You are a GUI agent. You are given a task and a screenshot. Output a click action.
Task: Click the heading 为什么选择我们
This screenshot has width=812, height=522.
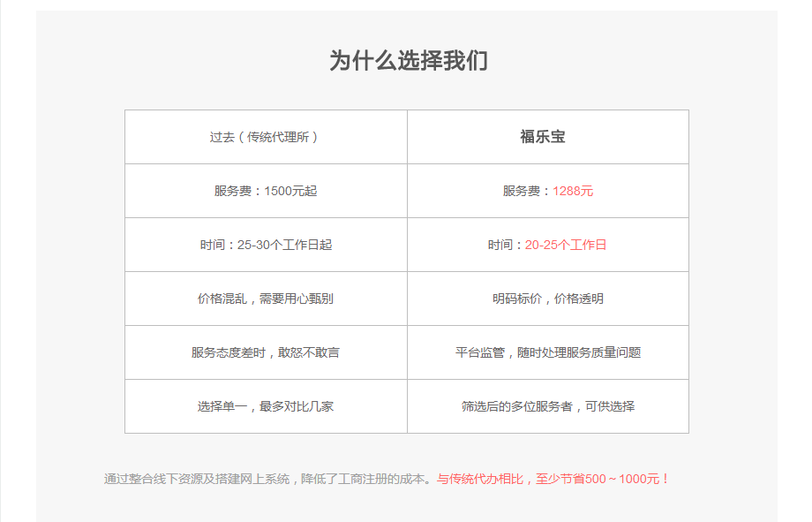(x=409, y=61)
